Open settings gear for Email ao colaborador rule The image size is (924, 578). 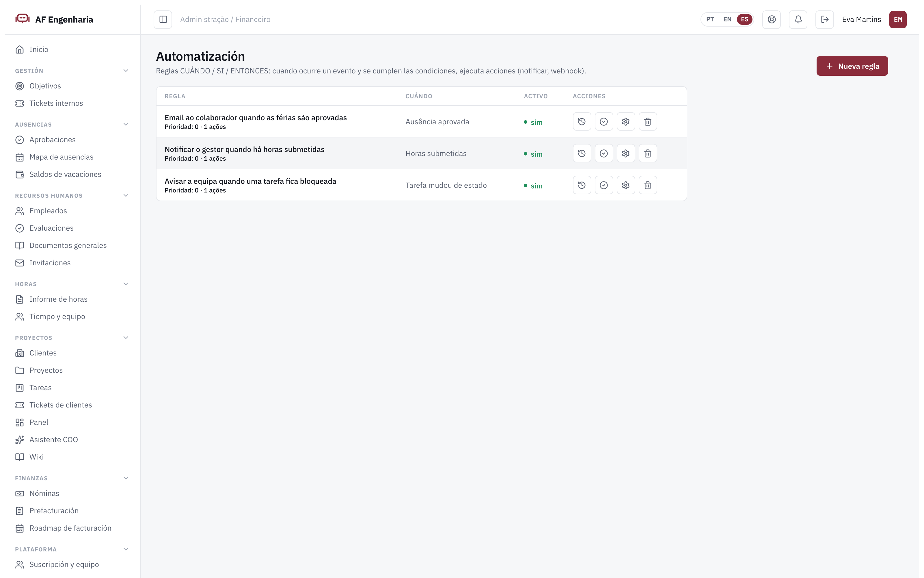626,122
